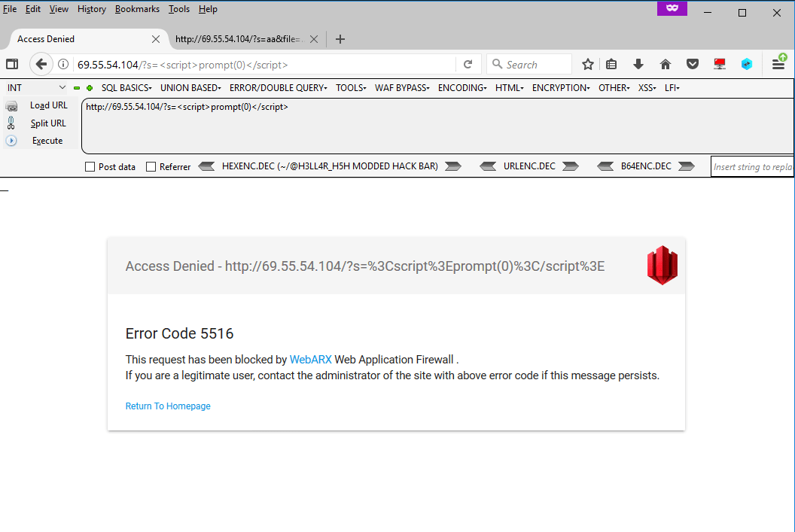This screenshot has height=532, width=795.
Task: Show bookmarks list icon
Action: tap(611, 65)
